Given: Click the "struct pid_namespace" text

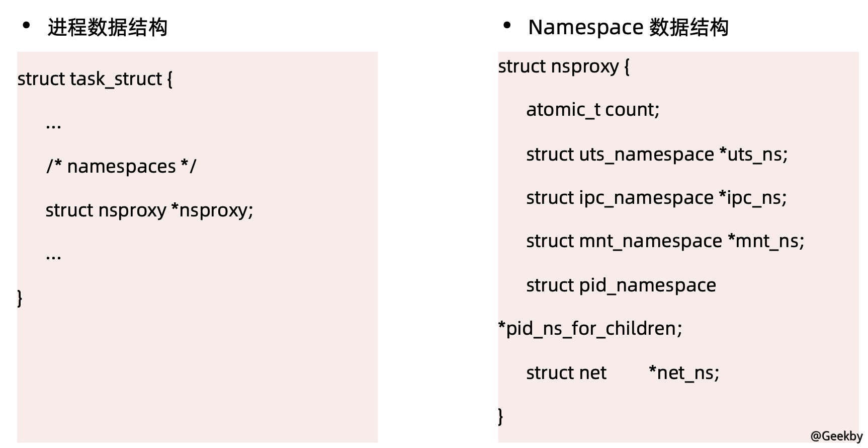Looking at the screenshot, I should click(x=621, y=285).
